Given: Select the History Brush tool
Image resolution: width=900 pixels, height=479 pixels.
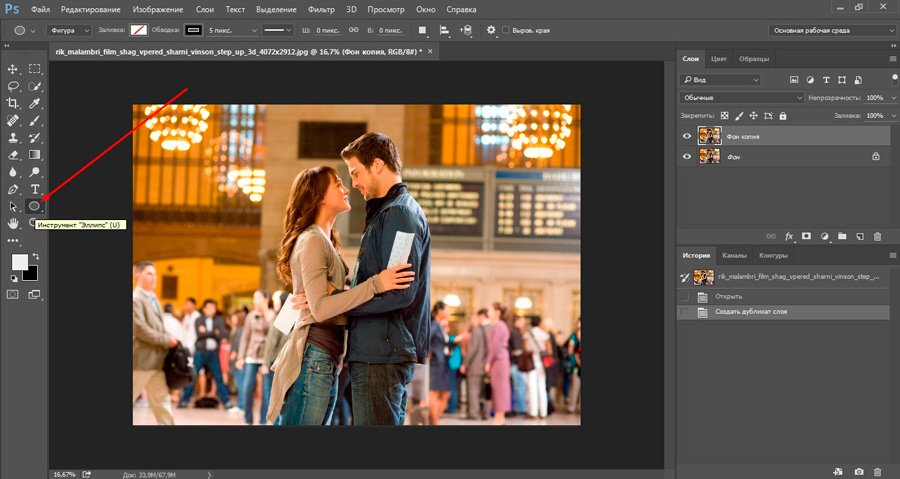Looking at the screenshot, I should coord(34,138).
